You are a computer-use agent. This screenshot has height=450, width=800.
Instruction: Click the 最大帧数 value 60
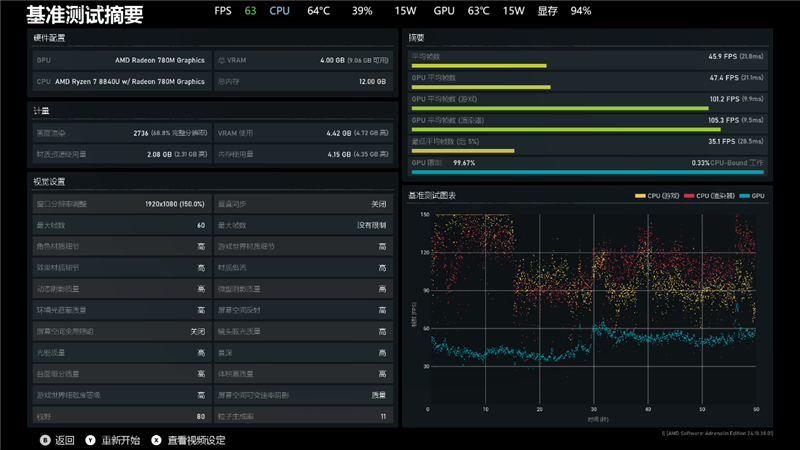click(201, 225)
